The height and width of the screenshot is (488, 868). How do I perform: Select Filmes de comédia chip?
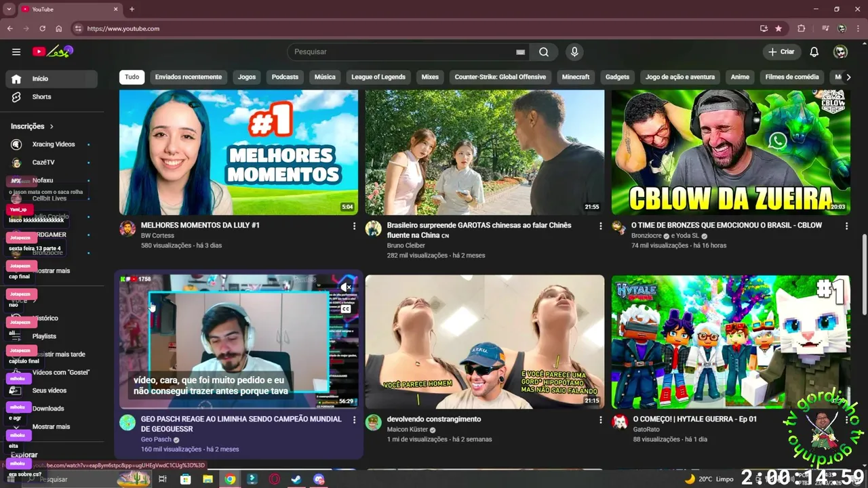point(792,77)
